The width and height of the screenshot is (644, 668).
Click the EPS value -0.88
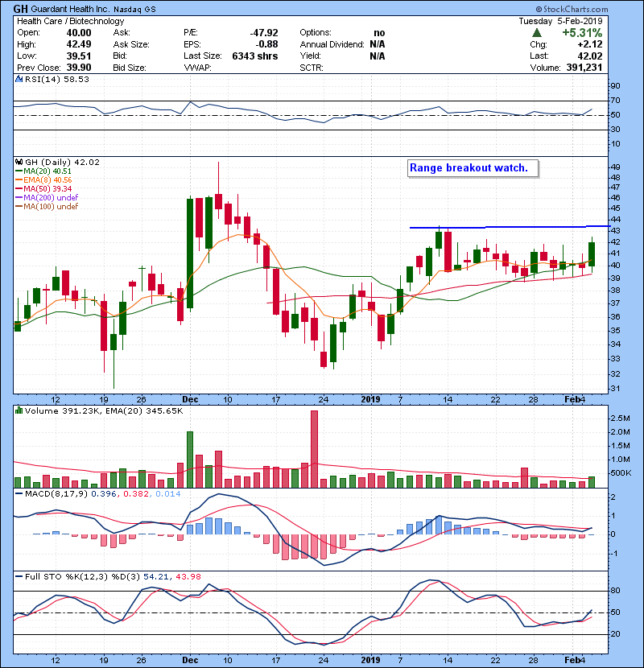click(x=266, y=44)
